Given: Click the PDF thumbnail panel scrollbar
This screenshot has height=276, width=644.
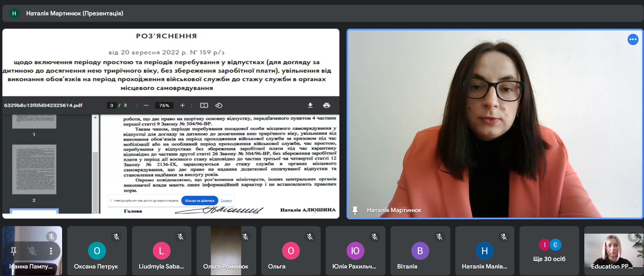Looking at the screenshot, I should pos(96,164).
